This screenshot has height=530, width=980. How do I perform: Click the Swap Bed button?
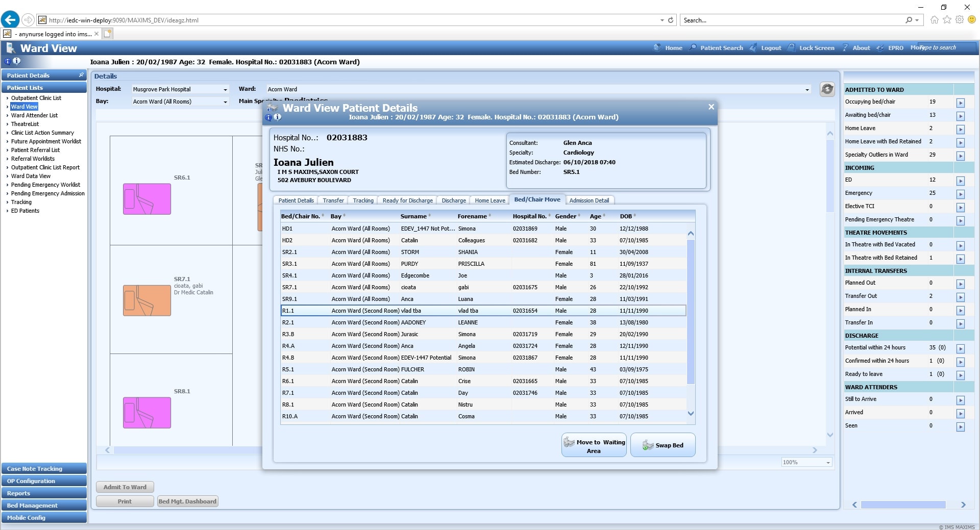[x=663, y=445]
